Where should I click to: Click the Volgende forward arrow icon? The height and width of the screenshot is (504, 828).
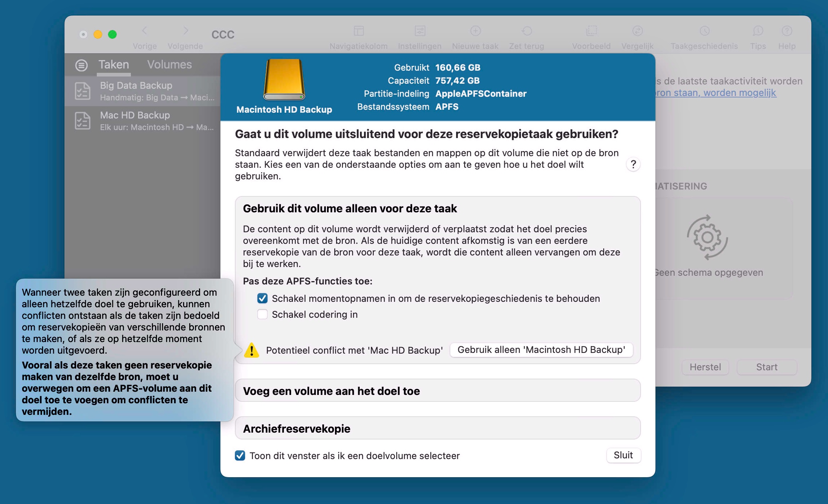coord(186,31)
